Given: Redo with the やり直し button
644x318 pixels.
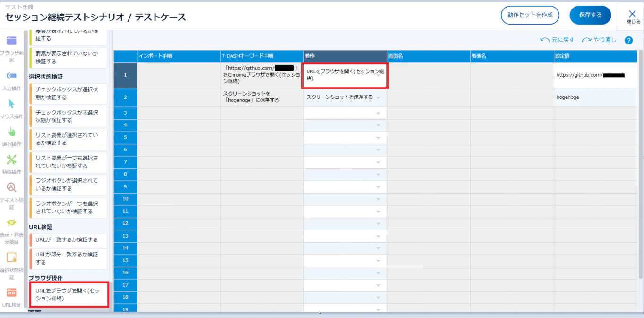Looking at the screenshot, I should pos(600,40).
